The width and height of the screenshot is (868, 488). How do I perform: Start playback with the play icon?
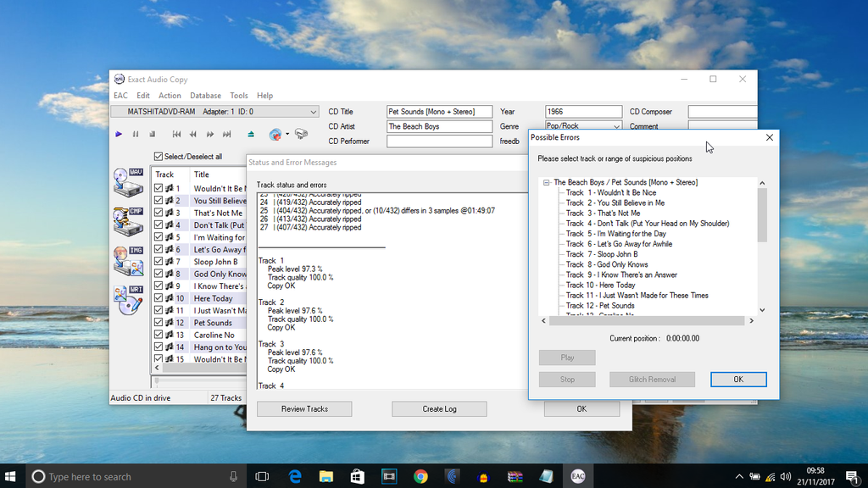pos(119,135)
